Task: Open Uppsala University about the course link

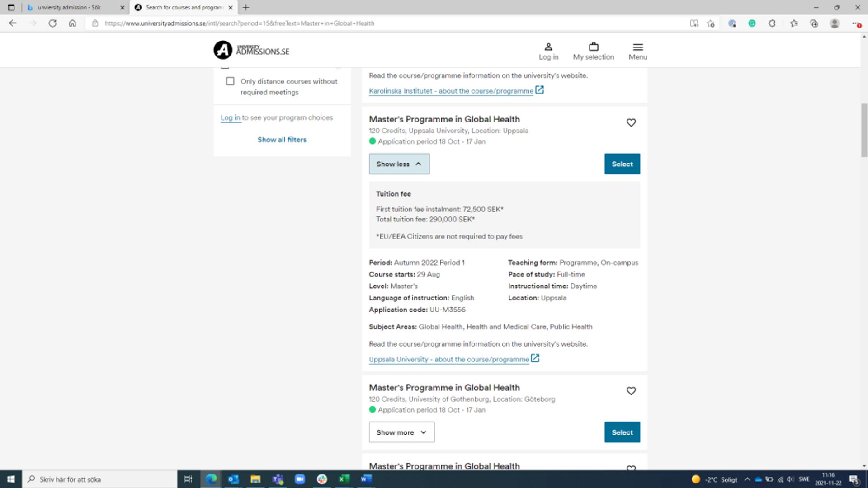Action: pyautogui.click(x=449, y=359)
